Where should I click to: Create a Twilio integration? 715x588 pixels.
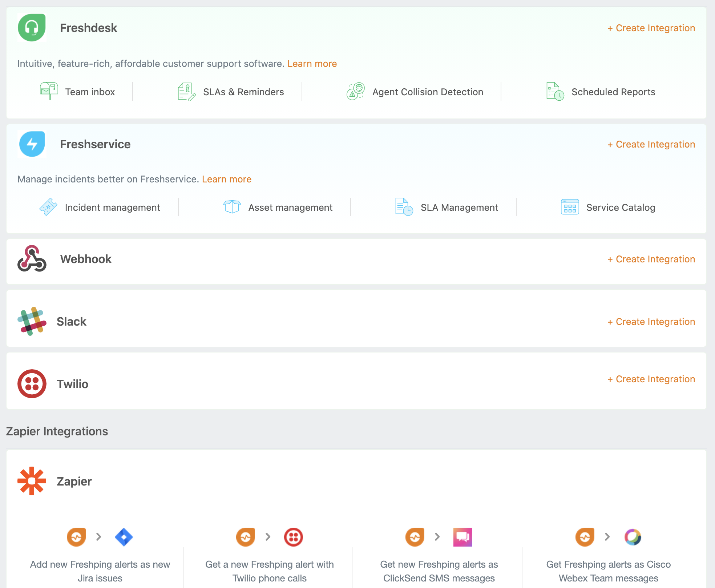651,379
